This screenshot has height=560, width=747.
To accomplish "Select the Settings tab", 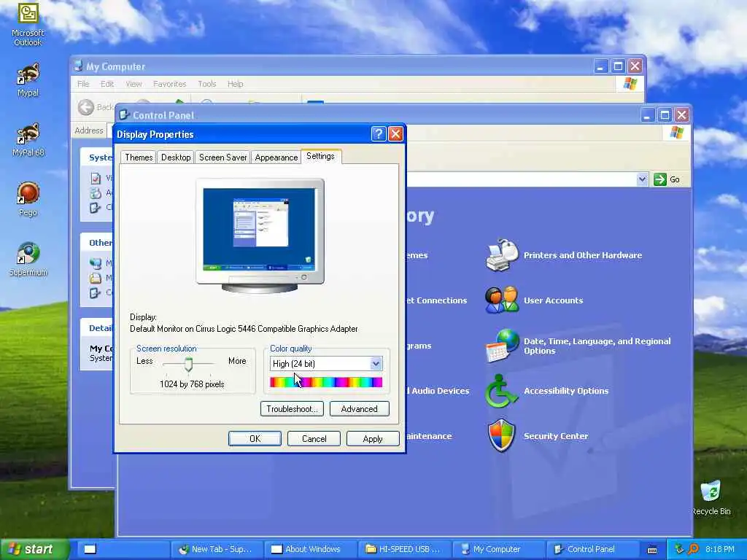I will click(321, 156).
